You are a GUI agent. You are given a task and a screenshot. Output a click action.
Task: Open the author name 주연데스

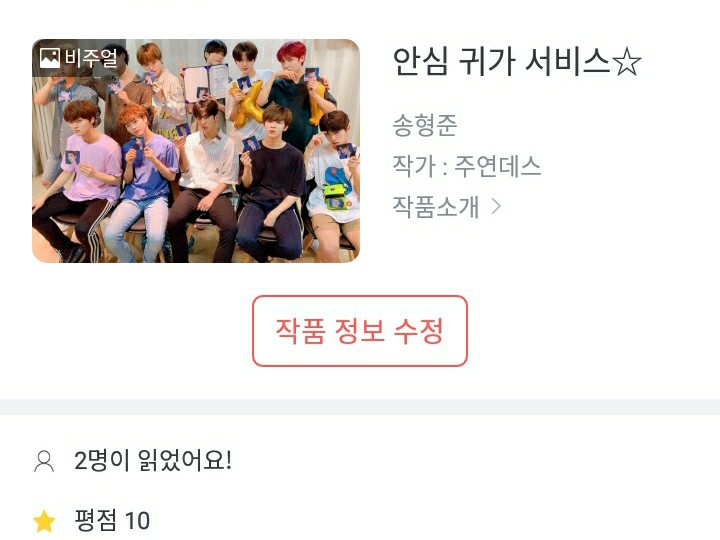[497, 165]
